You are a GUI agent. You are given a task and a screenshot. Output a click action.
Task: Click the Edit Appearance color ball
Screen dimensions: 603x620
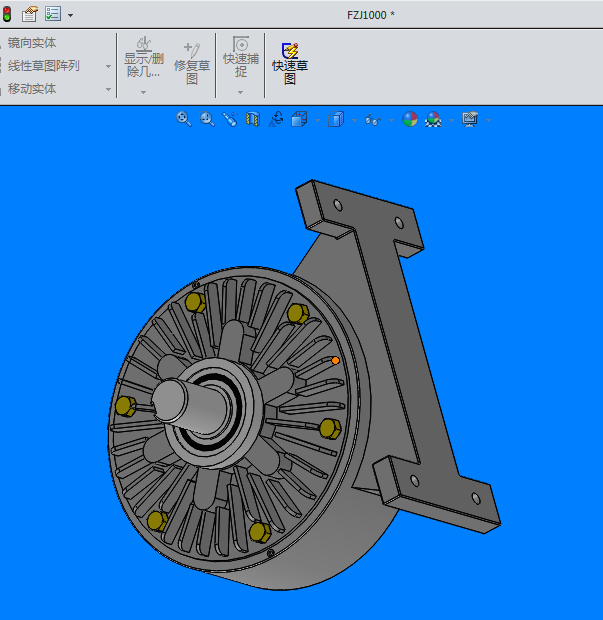tap(410, 120)
